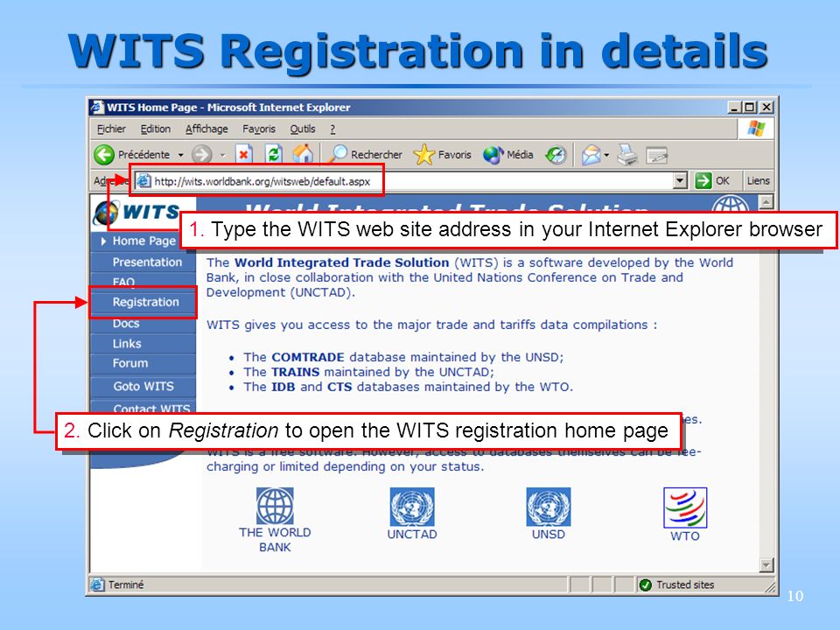
Task: Open the Affichage menu
Action: 206,129
